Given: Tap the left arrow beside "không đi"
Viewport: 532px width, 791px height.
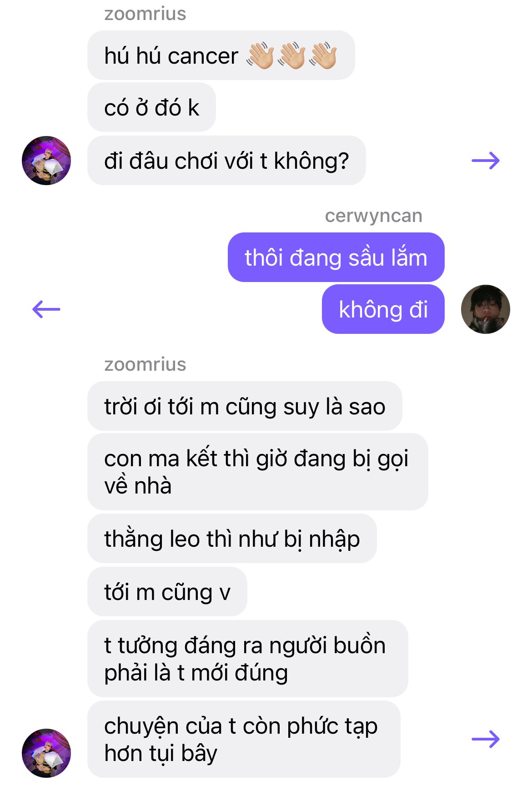Looking at the screenshot, I should pyautogui.click(x=46, y=309).
